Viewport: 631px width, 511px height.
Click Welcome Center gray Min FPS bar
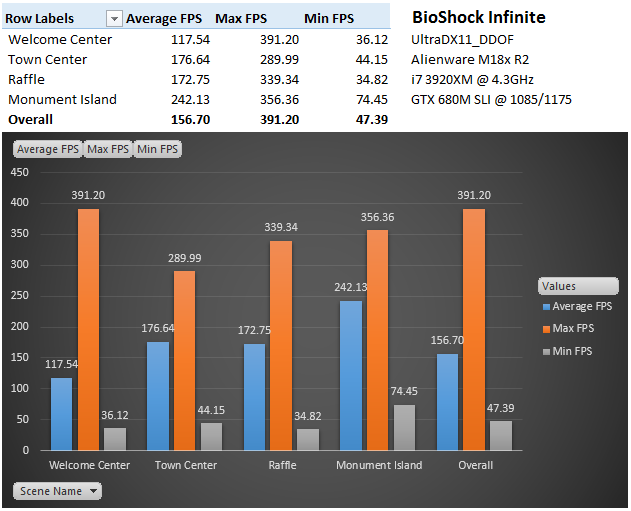[115, 439]
